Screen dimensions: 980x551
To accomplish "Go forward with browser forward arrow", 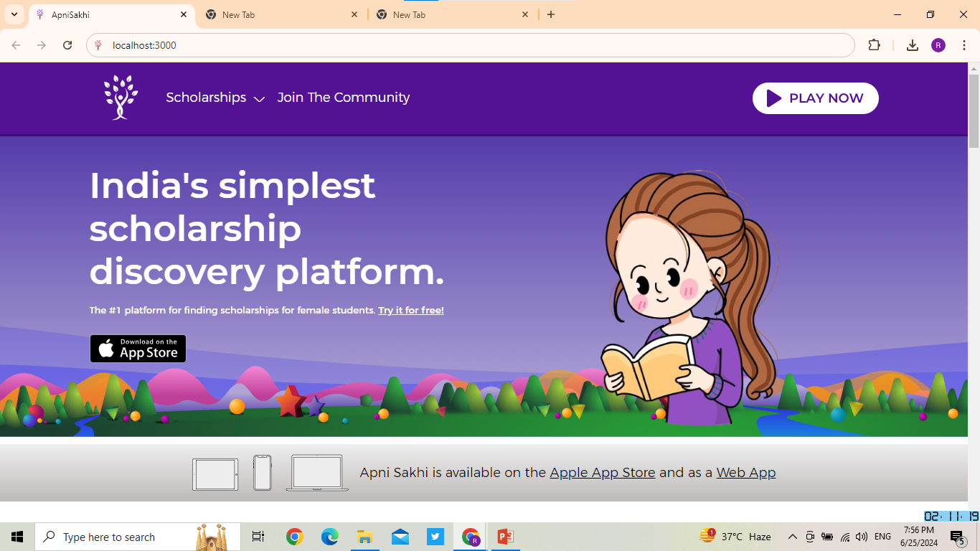I will click(x=42, y=45).
